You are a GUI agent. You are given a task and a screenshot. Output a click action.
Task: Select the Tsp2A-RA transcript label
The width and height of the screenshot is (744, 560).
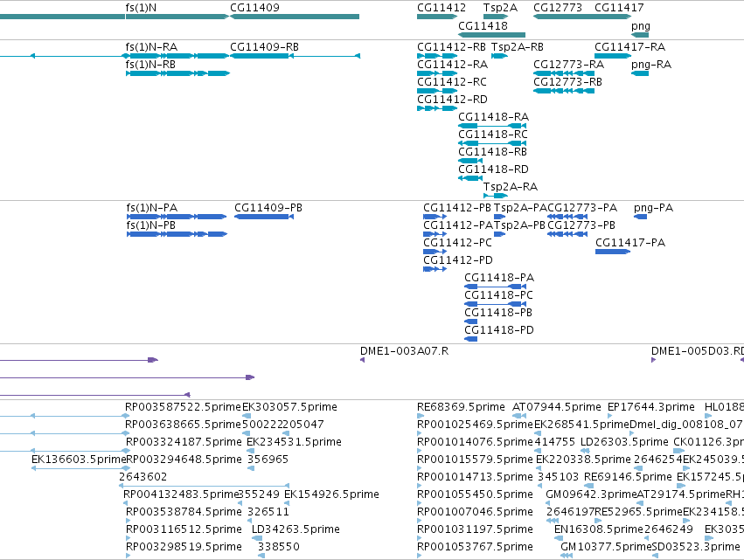(x=511, y=187)
